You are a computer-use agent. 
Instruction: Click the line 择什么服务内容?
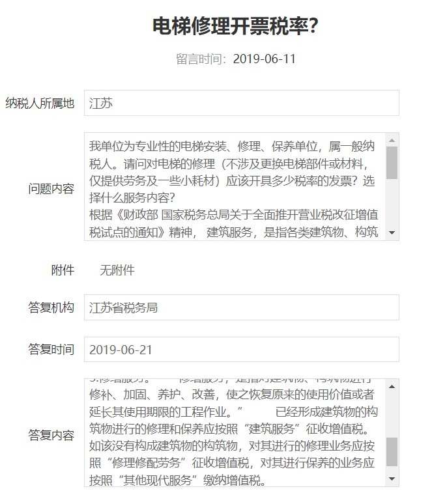(x=132, y=198)
